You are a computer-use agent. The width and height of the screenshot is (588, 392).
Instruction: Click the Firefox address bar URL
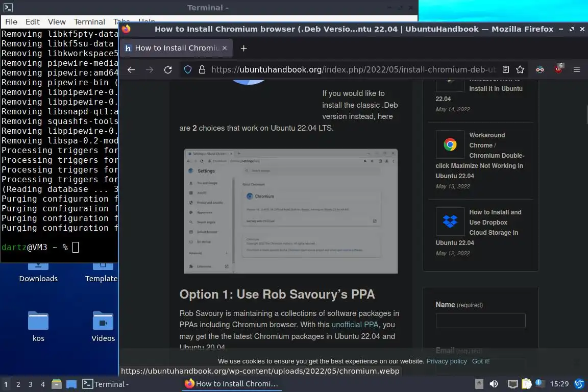353,70
